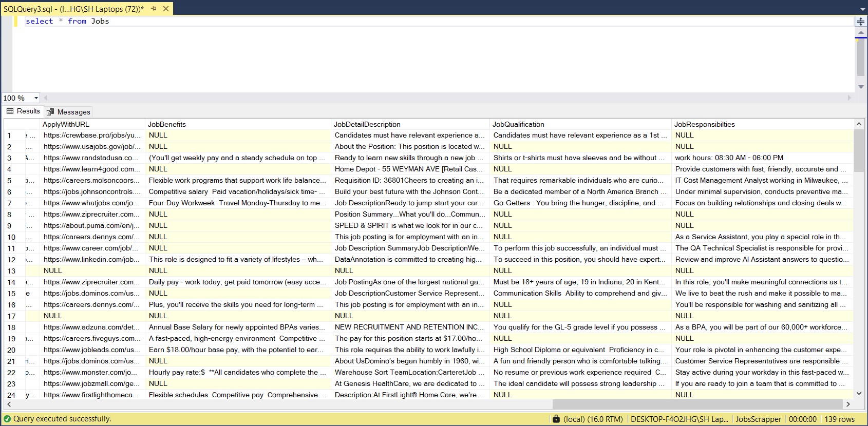Switch to the Results tab
Screen dimensions: 868x426
(x=23, y=111)
